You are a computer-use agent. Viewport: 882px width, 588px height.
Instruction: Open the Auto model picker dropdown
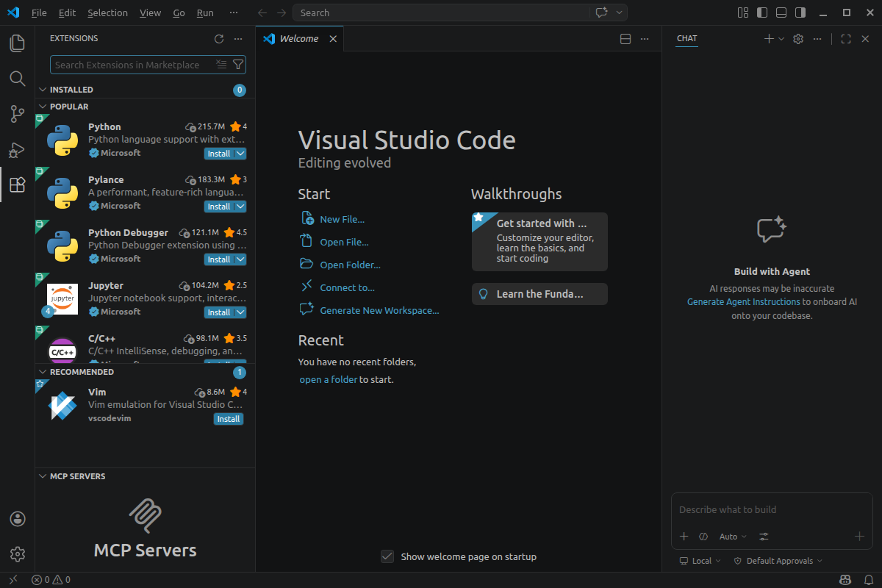click(x=733, y=537)
